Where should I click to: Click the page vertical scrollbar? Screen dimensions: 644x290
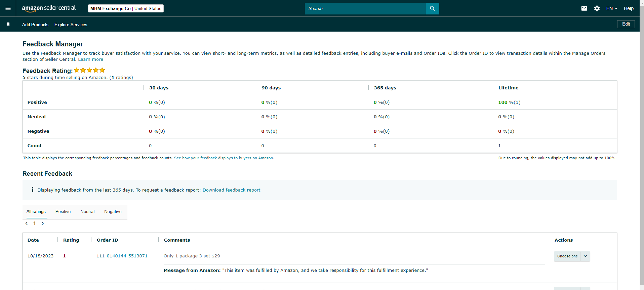[x=642, y=145]
